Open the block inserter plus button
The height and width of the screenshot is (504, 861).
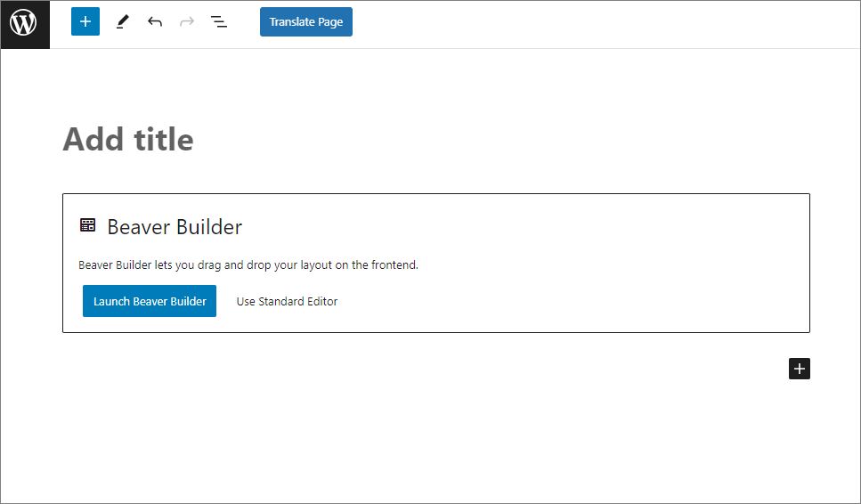point(85,21)
